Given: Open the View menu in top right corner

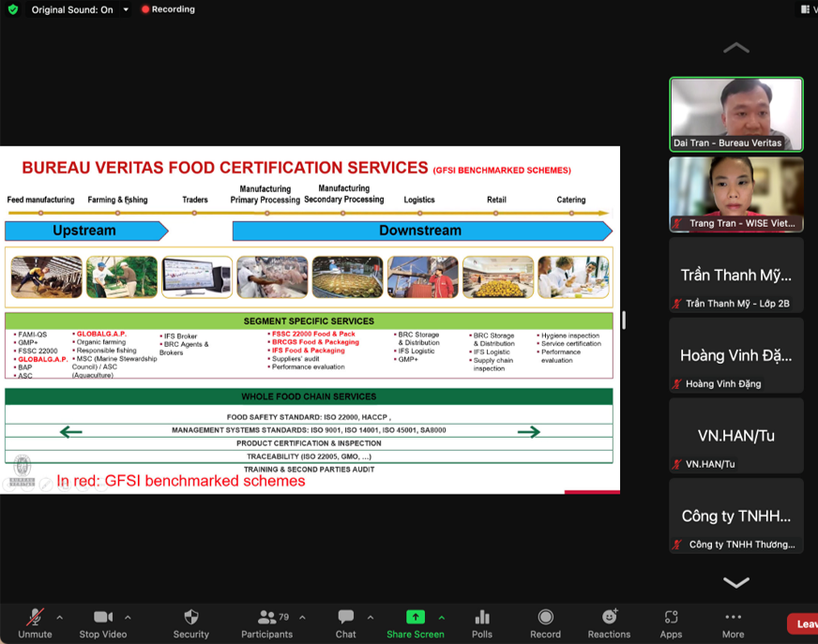Looking at the screenshot, I should point(808,9).
